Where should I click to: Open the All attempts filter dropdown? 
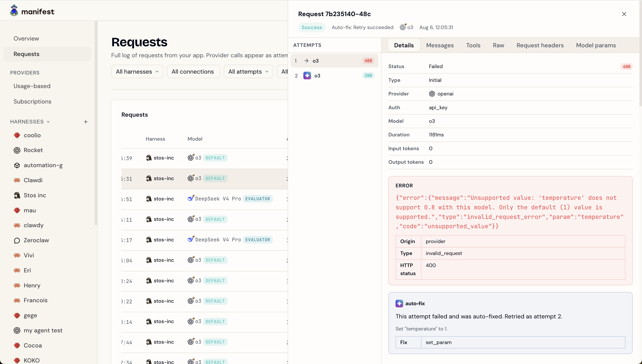pyautogui.click(x=248, y=71)
